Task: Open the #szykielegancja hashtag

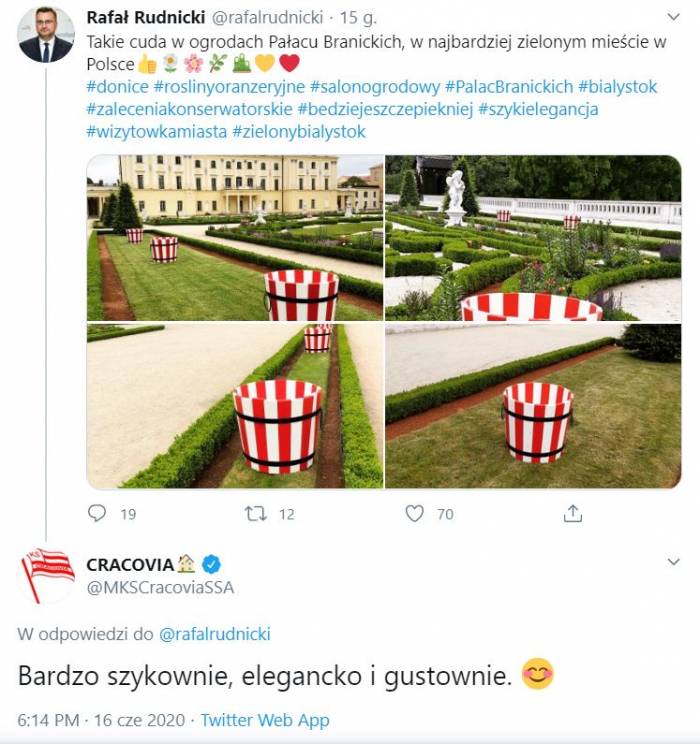Action: 538,109
